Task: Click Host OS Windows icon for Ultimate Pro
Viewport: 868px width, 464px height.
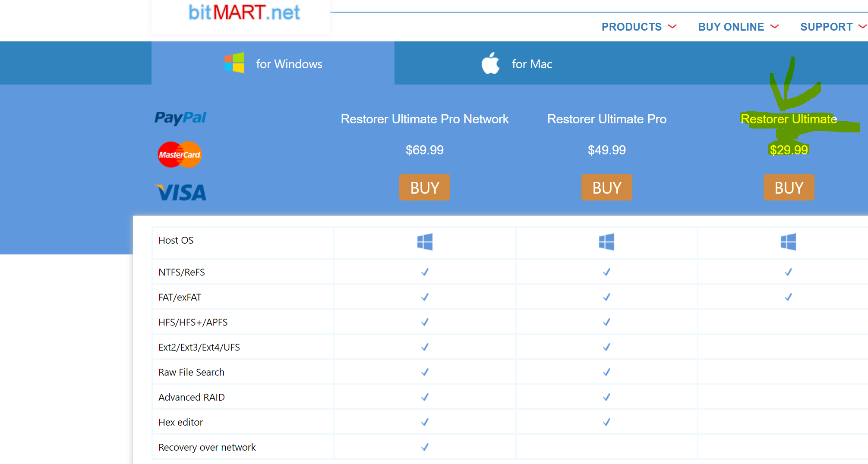Action: click(606, 242)
